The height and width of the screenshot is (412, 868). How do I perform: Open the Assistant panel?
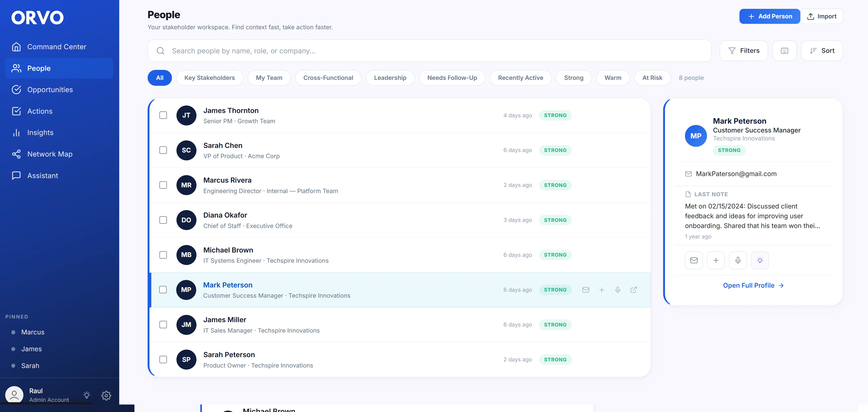pyautogui.click(x=43, y=175)
